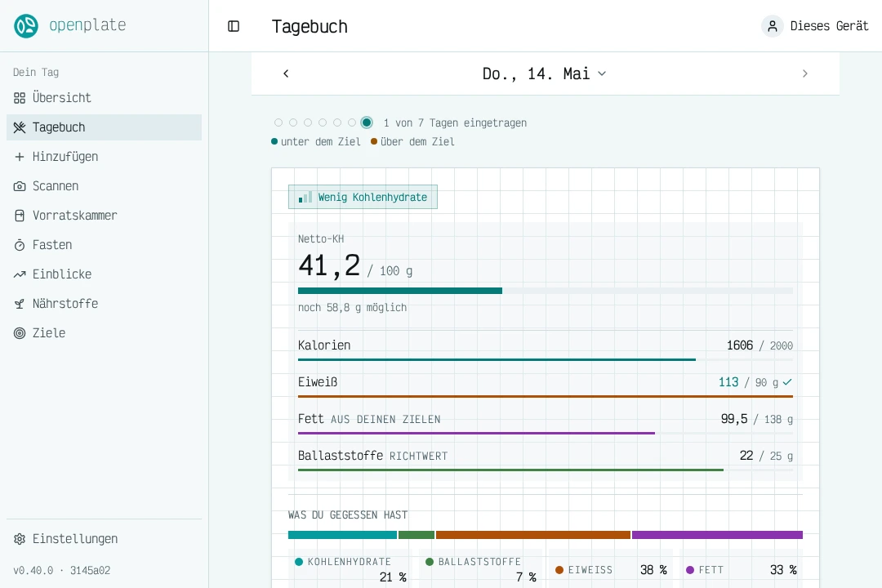Image resolution: width=882 pixels, height=588 pixels.
Task: Select the second day circle of the week
Action: (x=293, y=122)
